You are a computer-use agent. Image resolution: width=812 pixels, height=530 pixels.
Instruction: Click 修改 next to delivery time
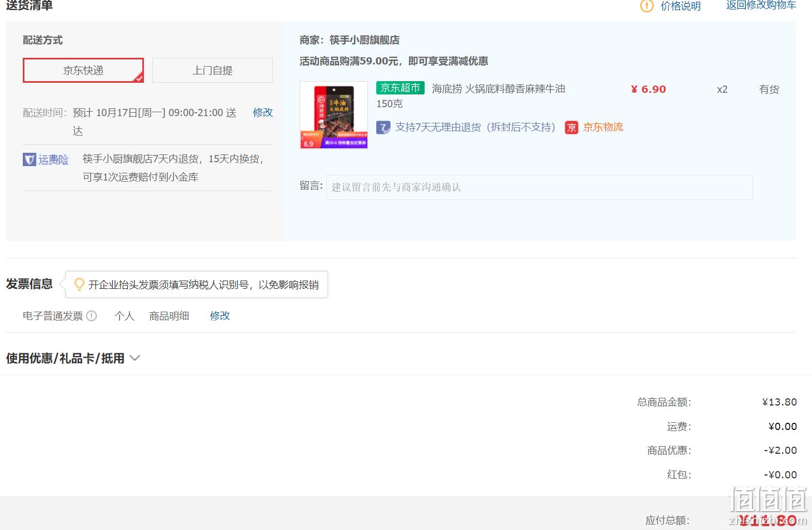click(263, 113)
